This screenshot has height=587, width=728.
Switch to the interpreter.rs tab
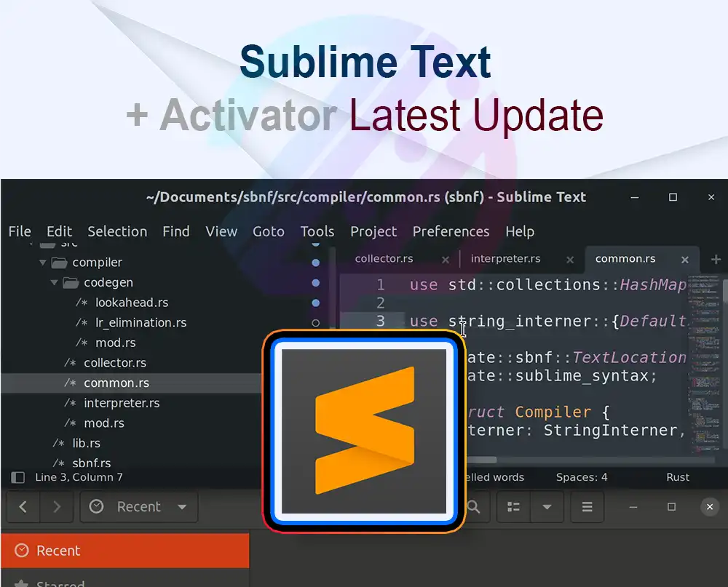tap(505, 258)
